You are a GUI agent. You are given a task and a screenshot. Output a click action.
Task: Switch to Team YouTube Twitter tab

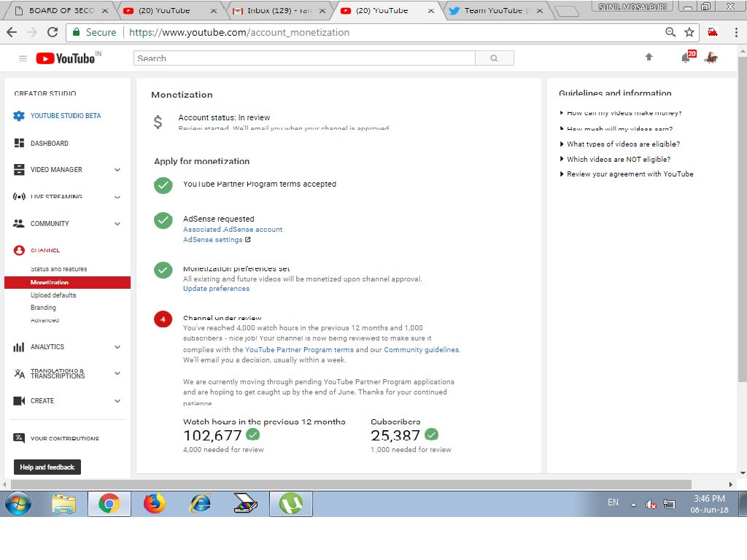pos(496,10)
